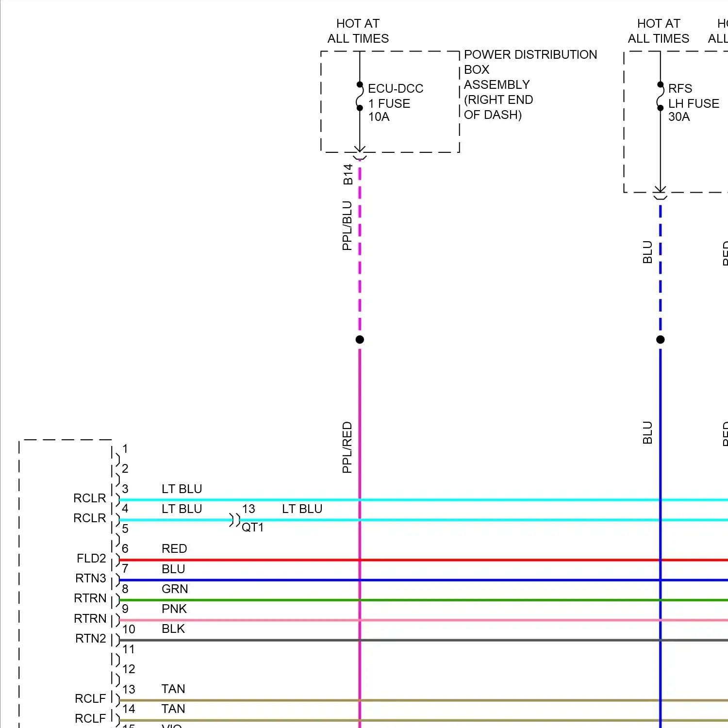Click the PNK wire label at pin 9
Viewport: 728px width, 728px height.
(174, 609)
